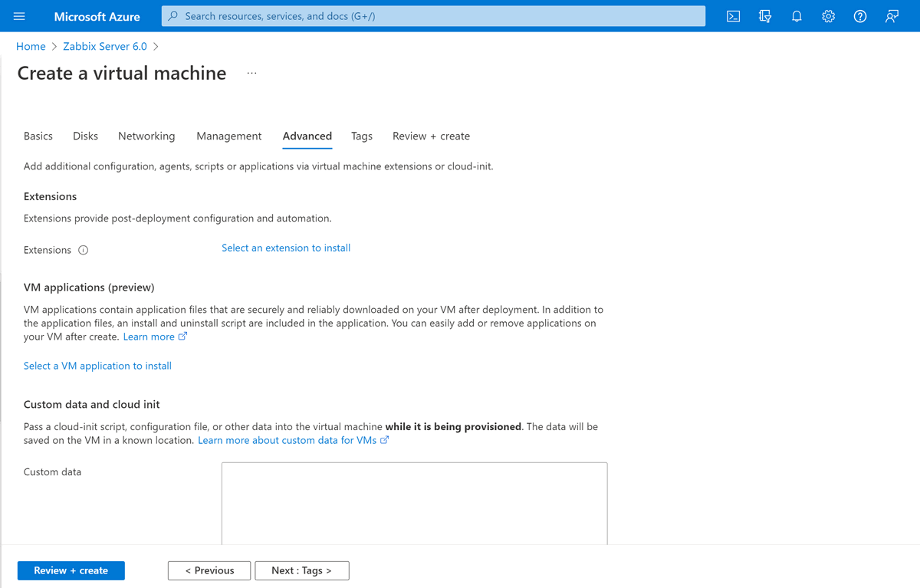Show notifications bell panel
The width and height of the screenshot is (920, 588).
coord(797,16)
